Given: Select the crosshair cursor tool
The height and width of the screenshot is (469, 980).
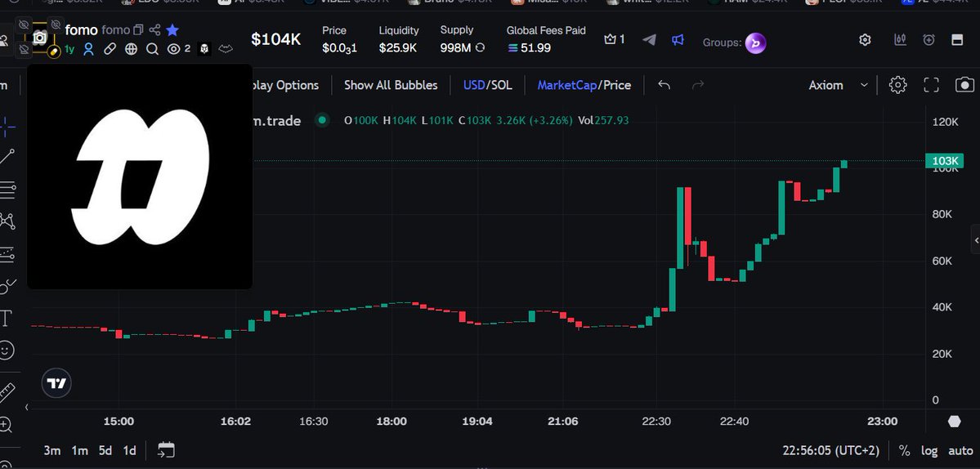Looking at the screenshot, I should click(7, 126).
